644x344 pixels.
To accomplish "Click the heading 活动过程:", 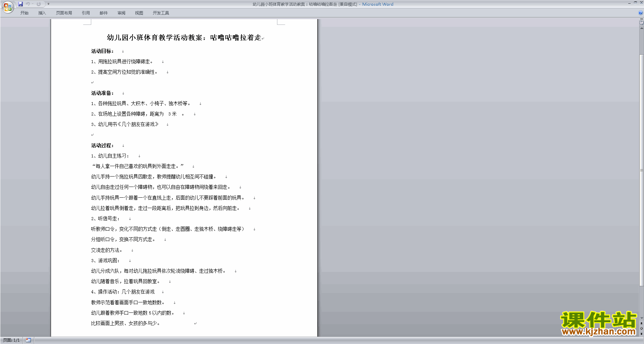I will click(x=102, y=146).
